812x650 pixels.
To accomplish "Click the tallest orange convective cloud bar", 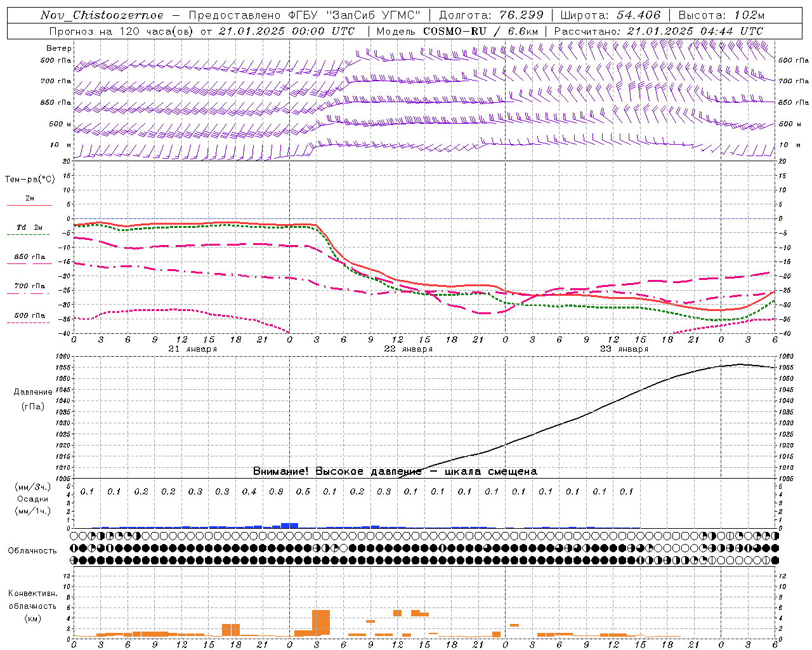I will pos(321,623).
